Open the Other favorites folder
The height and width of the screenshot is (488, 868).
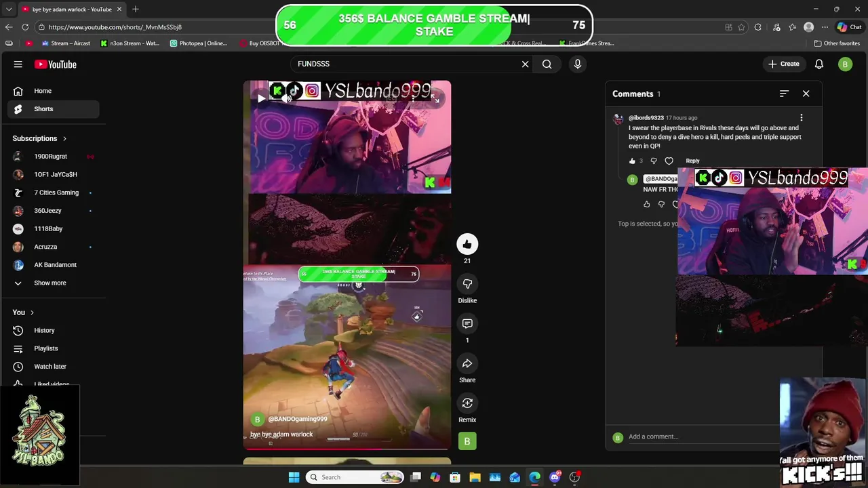coord(837,43)
